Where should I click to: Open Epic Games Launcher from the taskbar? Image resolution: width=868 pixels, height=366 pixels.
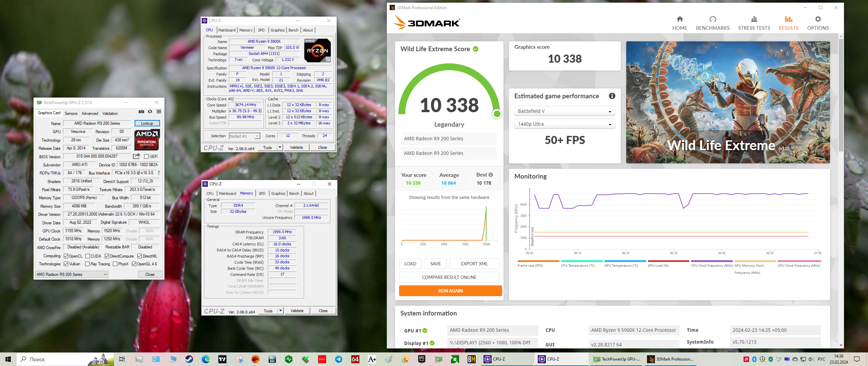pos(421,359)
